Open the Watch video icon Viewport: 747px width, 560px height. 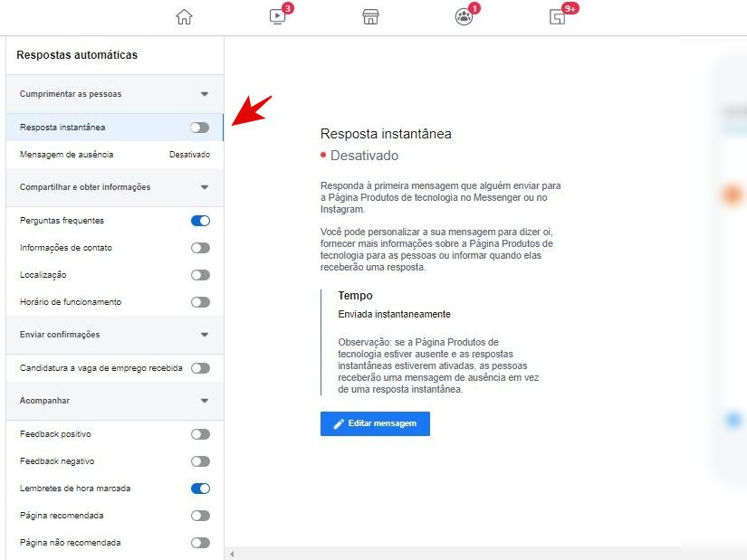point(277,16)
